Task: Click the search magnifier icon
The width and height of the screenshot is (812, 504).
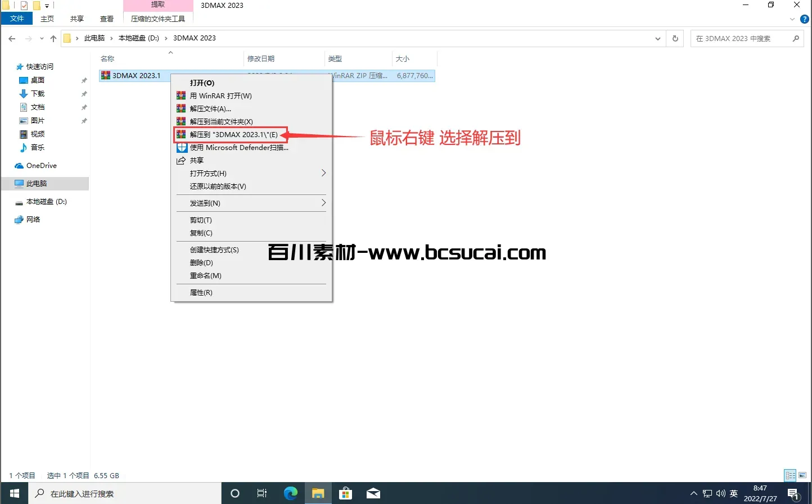Action: (x=796, y=38)
